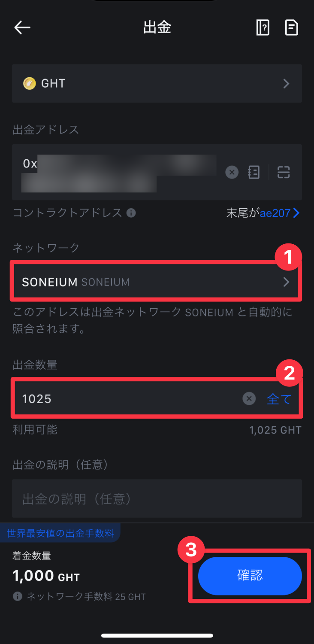Tap the available balance 1,025 GHT
This screenshot has height=644, width=314.
click(x=275, y=430)
